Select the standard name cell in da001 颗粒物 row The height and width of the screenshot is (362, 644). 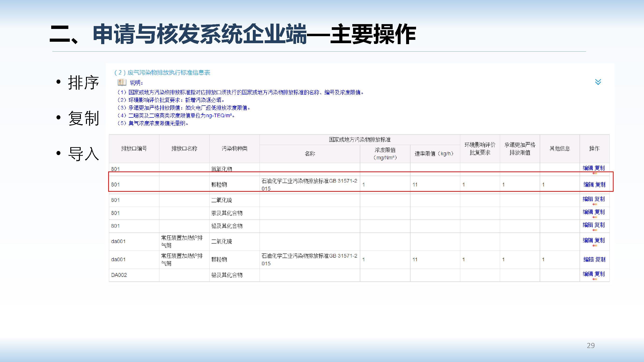click(309, 260)
